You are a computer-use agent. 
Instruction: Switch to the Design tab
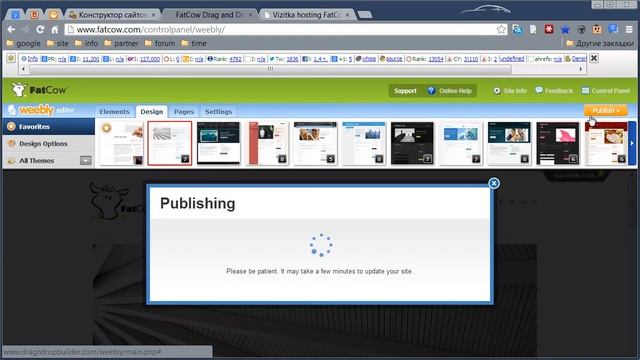(x=151, y=111)
